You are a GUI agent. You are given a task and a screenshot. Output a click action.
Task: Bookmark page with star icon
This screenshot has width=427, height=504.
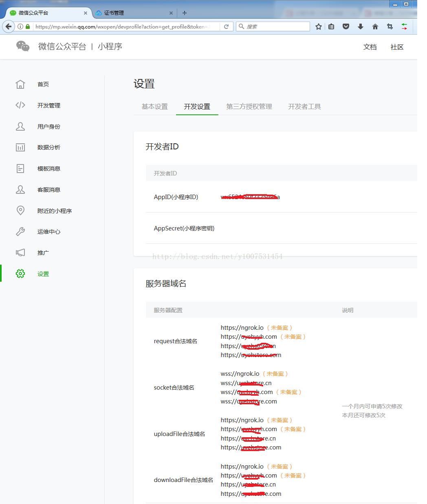point(319,26)
